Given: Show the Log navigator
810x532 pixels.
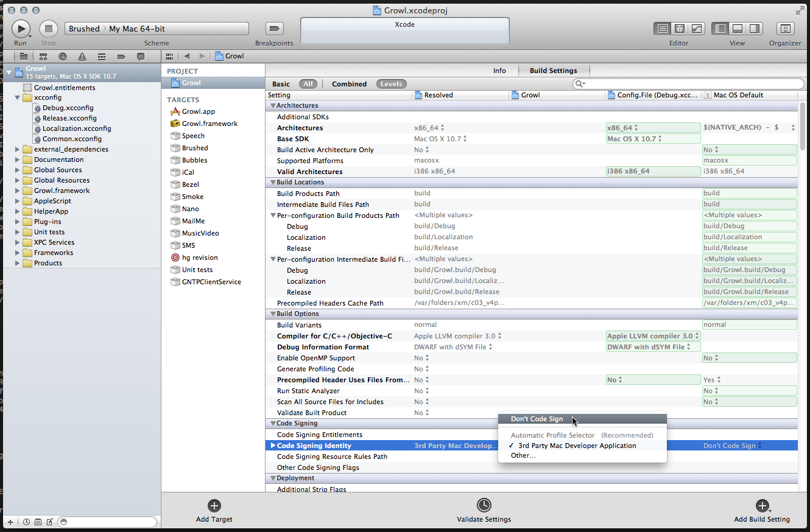Looking at the screenshot, I should point(141,56).
